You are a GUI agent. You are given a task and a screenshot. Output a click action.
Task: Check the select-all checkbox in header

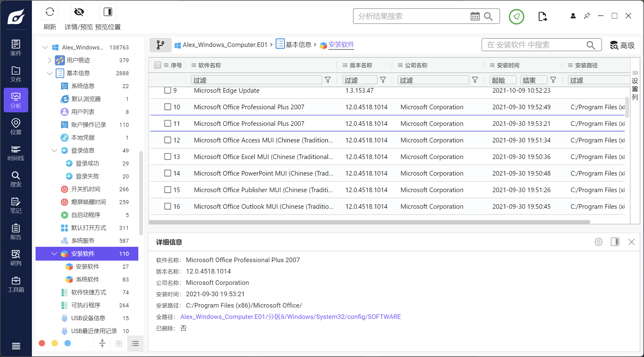[158, 65]
